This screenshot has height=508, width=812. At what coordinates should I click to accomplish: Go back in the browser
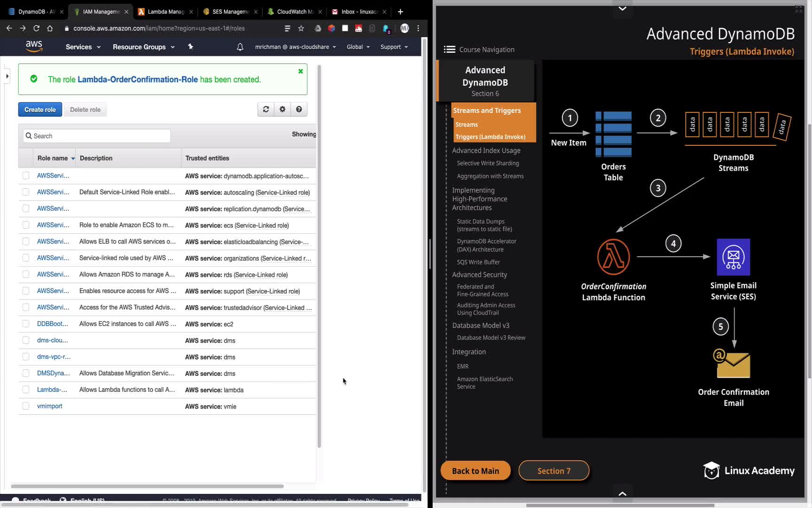9,28
